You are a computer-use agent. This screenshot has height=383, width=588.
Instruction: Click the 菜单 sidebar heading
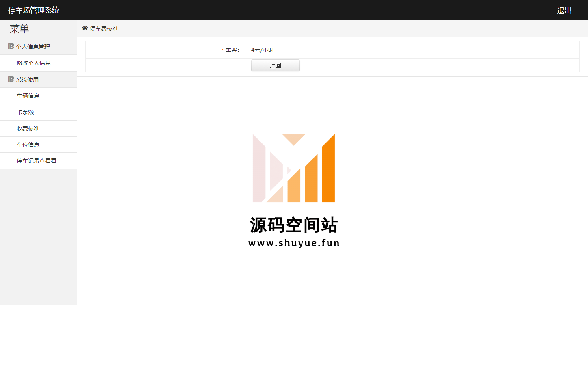coord(20,29)
